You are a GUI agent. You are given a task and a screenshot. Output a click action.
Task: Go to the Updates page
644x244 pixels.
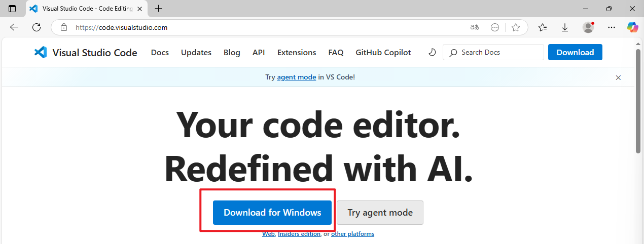coord(196,52)
